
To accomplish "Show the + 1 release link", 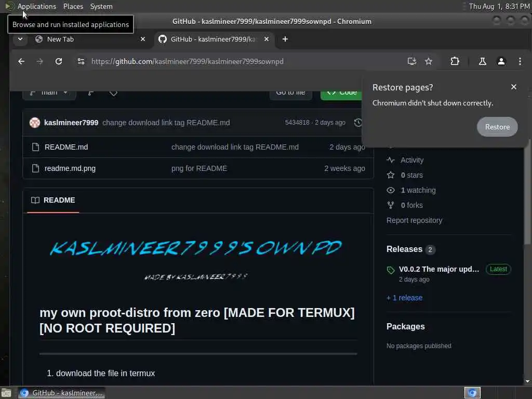I will [404, 298].
